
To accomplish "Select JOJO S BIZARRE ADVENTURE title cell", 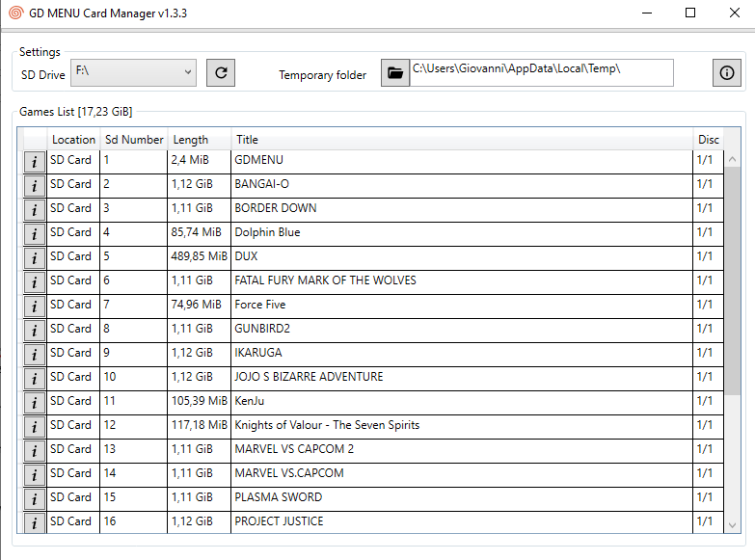I will click(x=462, y=379).
